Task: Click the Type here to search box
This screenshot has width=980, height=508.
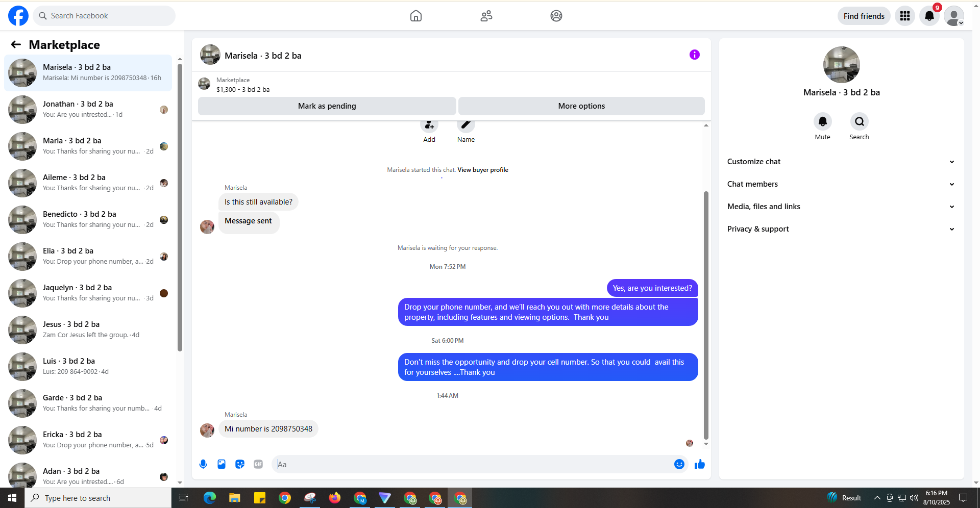Action: 98,498
